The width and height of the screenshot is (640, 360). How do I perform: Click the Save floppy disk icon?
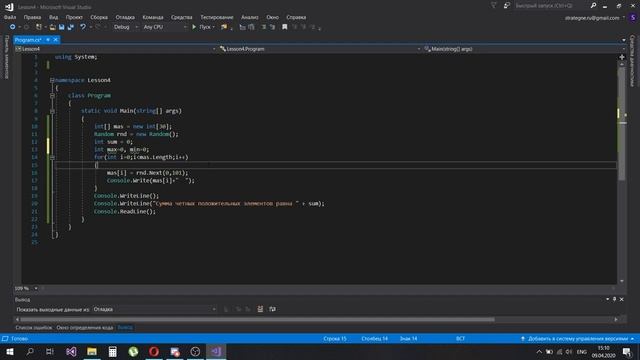click(x=62, y=27)
